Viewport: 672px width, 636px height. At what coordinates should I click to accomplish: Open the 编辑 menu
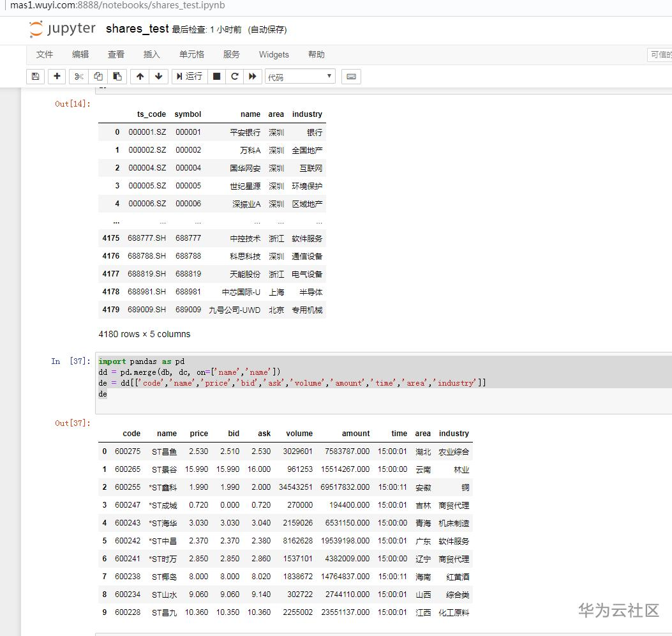(x=80, y=54)
